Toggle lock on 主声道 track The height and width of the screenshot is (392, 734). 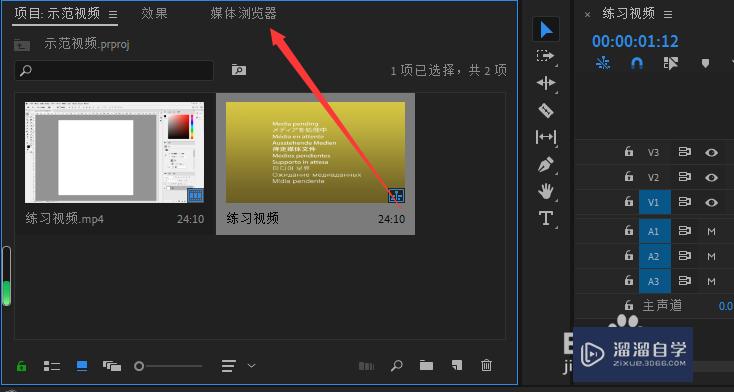pos(629,305)
